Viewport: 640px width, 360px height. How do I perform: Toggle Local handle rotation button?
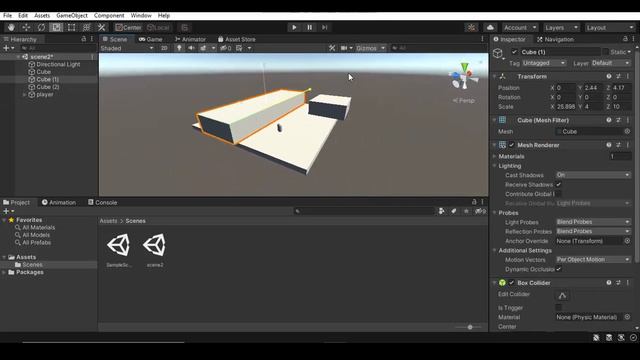point(159,27)
